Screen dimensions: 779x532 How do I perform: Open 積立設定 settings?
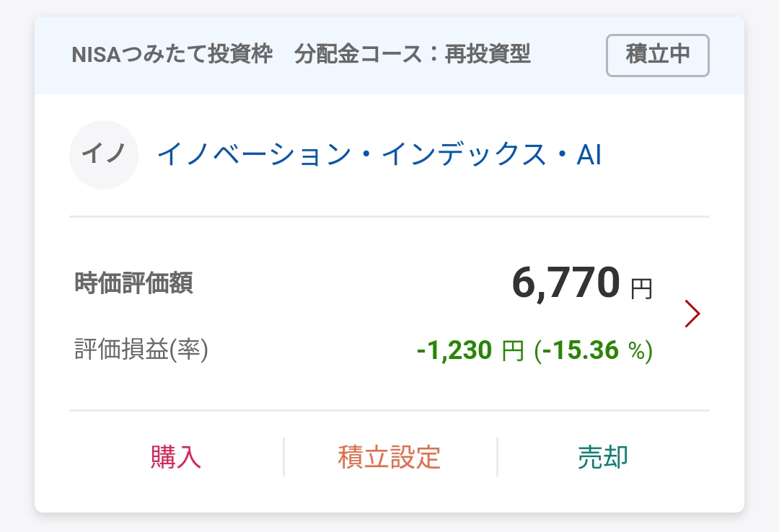tap(389, 457)
